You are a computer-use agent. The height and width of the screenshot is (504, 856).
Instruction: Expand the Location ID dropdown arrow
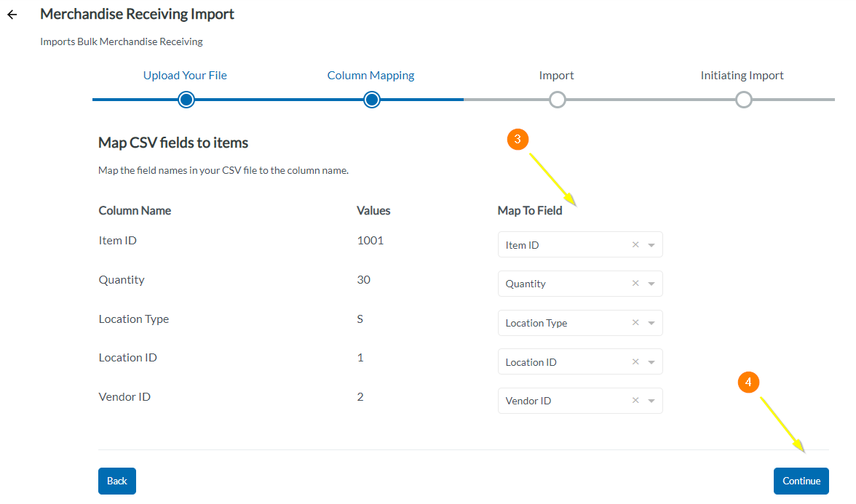click(651, 363)
